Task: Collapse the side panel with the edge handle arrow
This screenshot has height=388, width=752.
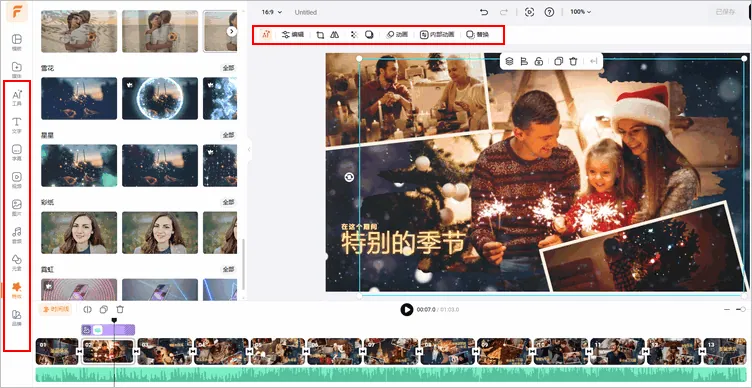Action: click(x=249, y=150)
